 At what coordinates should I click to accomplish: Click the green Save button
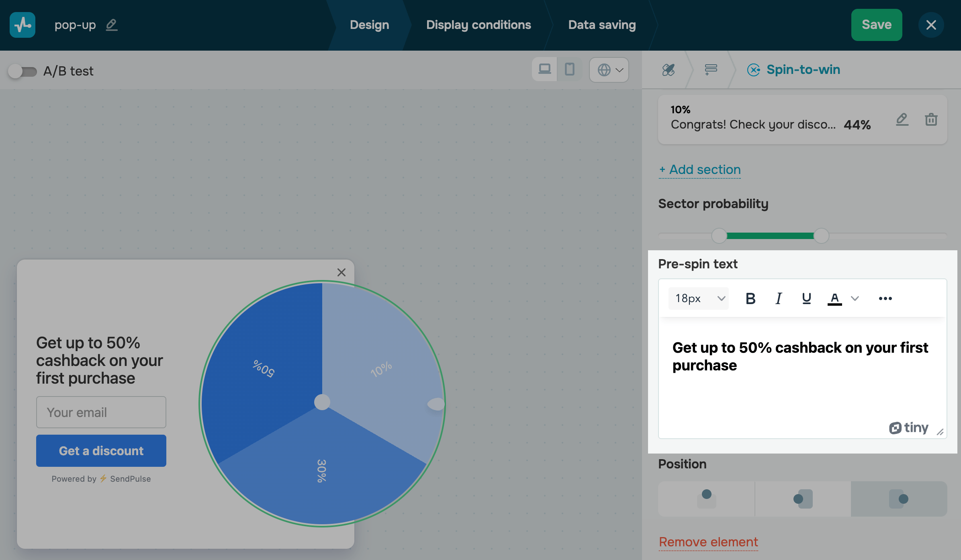point(876,25)
